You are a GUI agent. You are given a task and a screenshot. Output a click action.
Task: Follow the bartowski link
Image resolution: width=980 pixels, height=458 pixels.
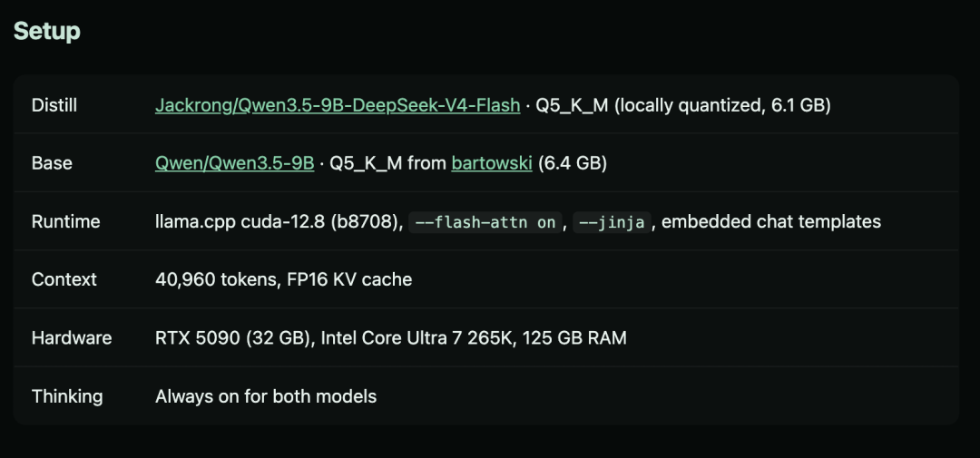pyautogui.click(x=492, y=163)
